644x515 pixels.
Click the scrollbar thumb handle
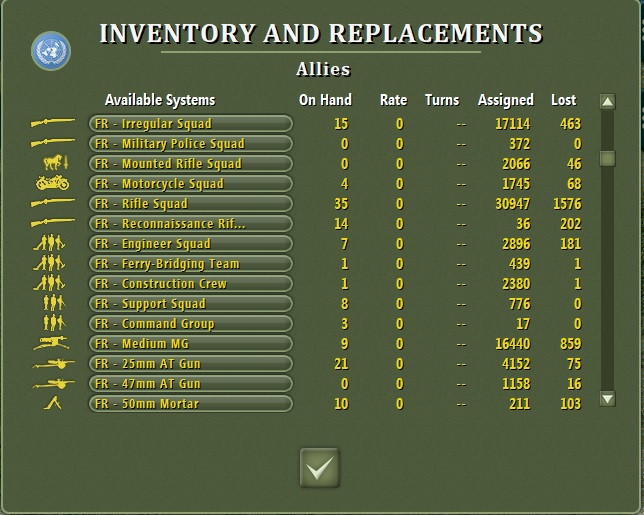tap(607, 158)
